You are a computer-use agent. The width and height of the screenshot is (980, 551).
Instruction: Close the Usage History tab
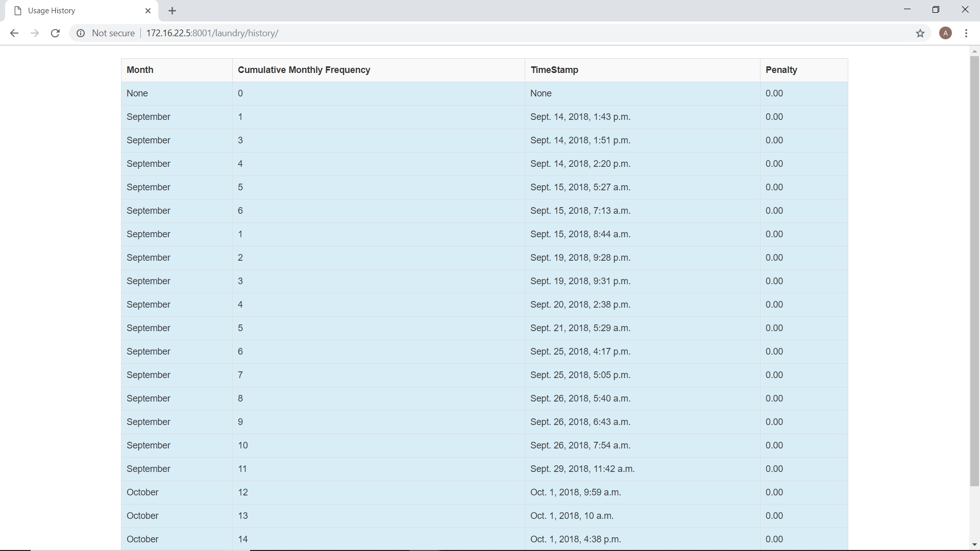148,11
